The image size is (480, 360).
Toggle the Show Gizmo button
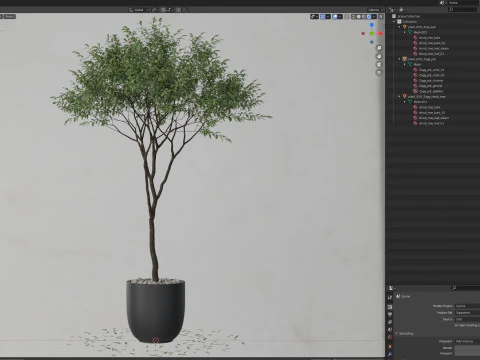pyautogui.click(x=323, y=16)
